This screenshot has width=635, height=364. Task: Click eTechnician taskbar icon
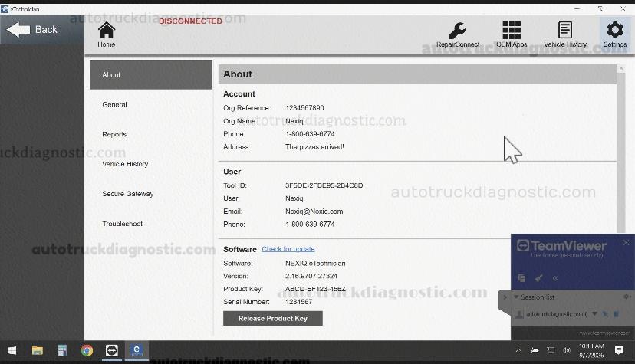pyautogui.click(x=137, y=351)
